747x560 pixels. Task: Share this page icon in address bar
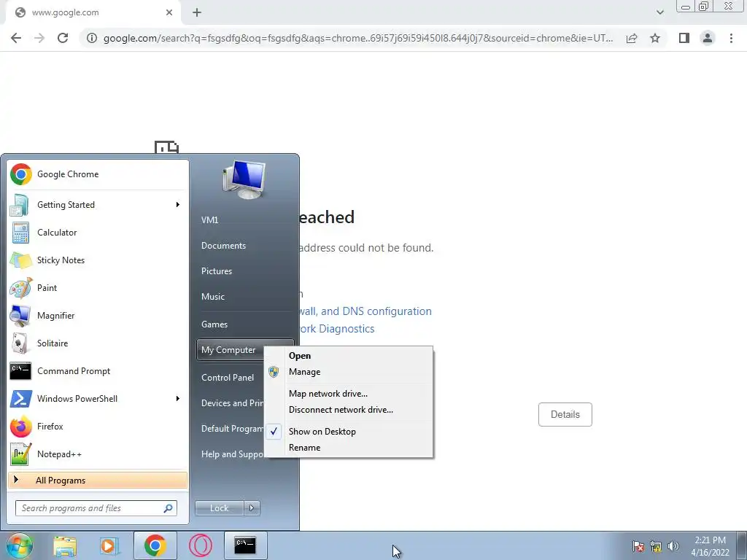pyautogui.click(x=632, y=38)
